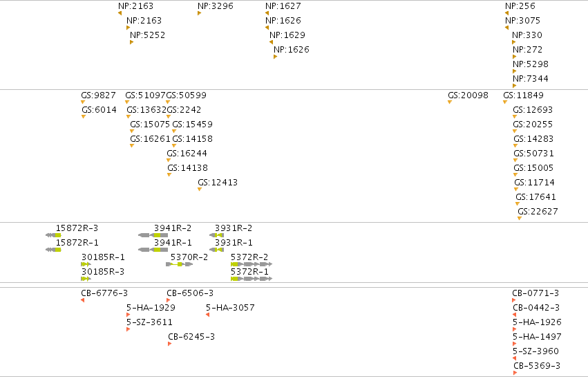Click the 15872R-1 transcript glyph
The width and height of the screenshot is (588, 377).
pyautogui.click(x=53, y=250)
